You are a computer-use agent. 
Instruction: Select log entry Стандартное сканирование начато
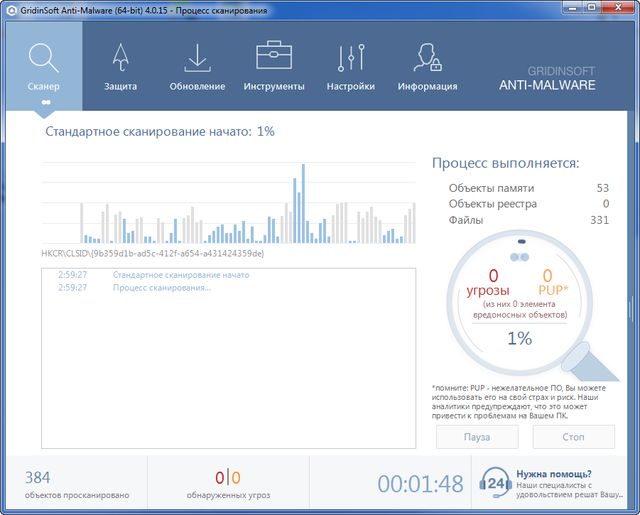(181, 275)
